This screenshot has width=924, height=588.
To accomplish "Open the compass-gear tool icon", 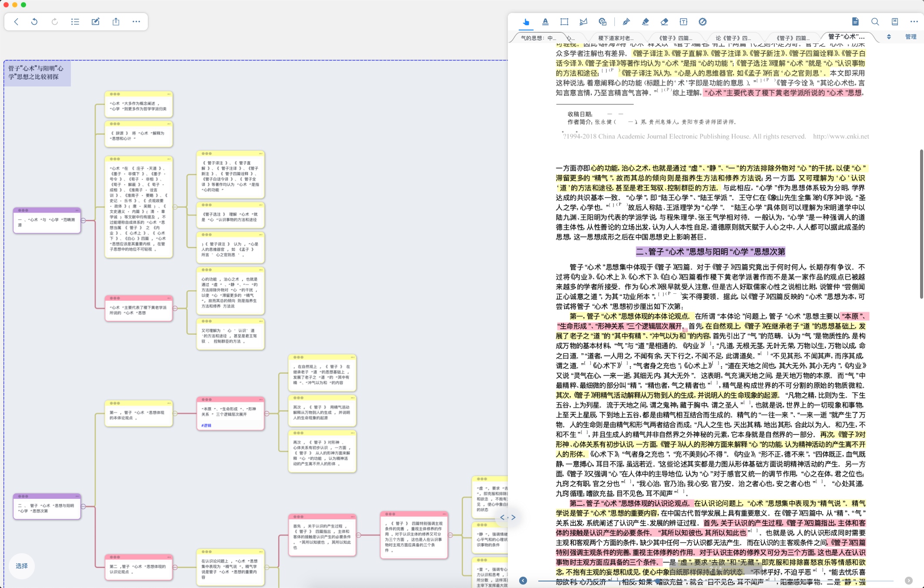I will [x=703, y=22].
